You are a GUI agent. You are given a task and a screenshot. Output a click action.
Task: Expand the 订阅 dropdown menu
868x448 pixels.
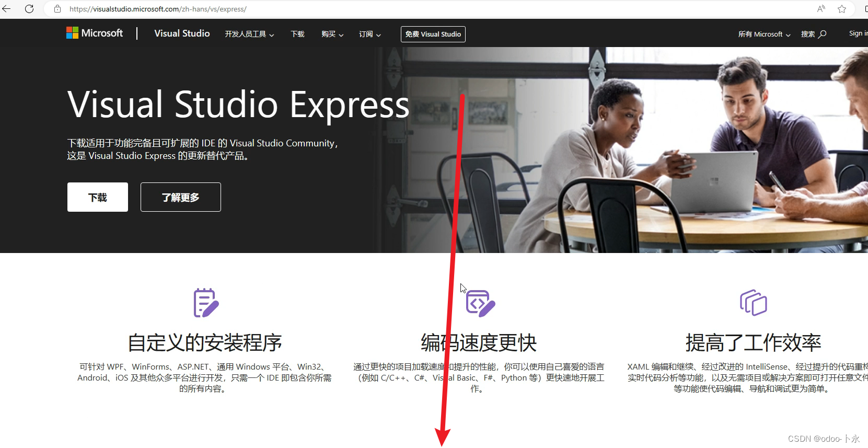(370, 34)
